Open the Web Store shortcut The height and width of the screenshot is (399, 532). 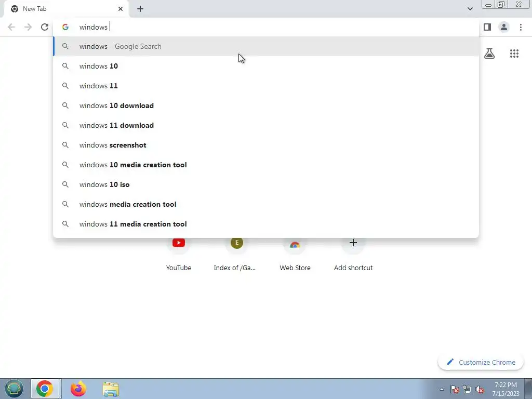[295, 255]
